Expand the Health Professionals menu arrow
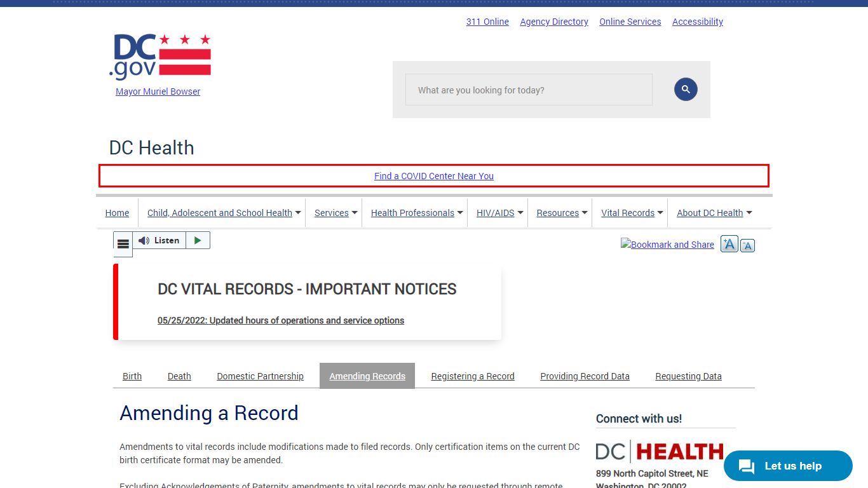Image resolution: width=868 pixels, height=488 pixels. click(460, 213)
